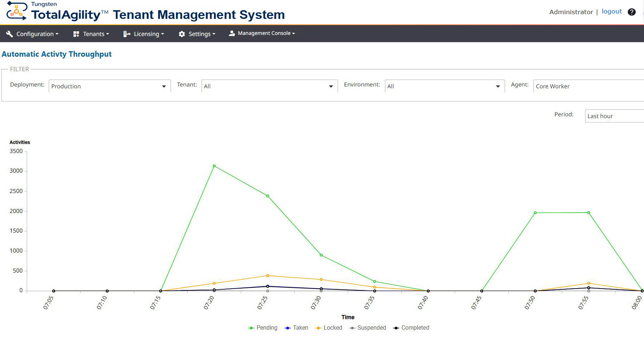
Task: Click the grid icon next to Tenants
Action: tap(76, 33)
